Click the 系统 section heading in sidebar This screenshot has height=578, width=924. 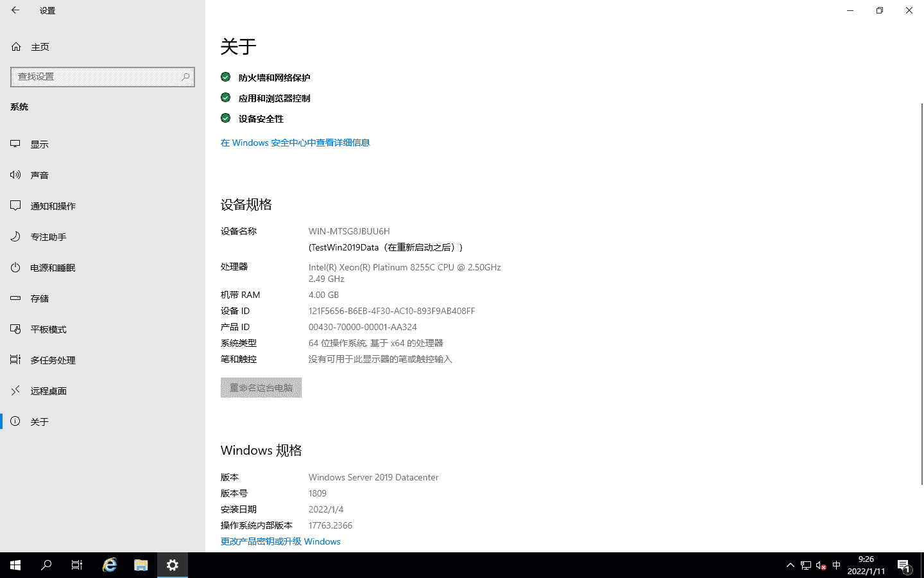[x=19, y=107]
